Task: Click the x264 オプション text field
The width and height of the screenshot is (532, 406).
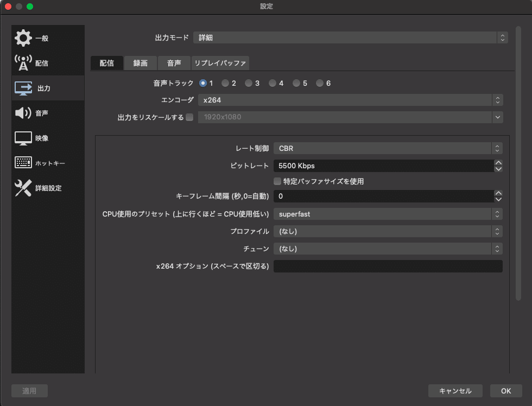Action: [388, 267]
